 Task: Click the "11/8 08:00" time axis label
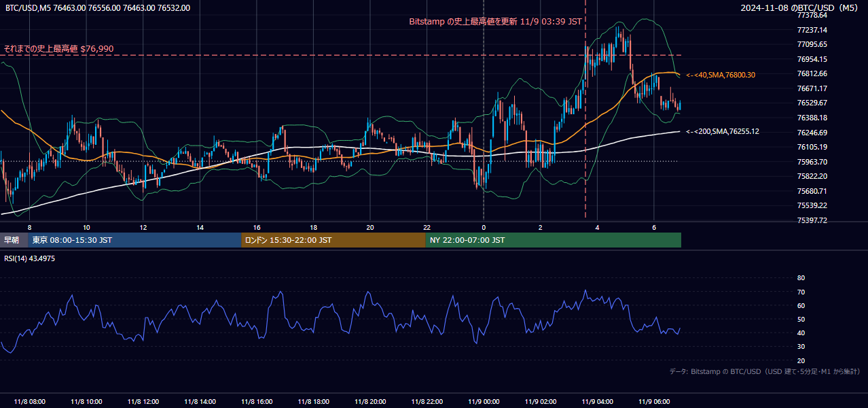point(29,402)
